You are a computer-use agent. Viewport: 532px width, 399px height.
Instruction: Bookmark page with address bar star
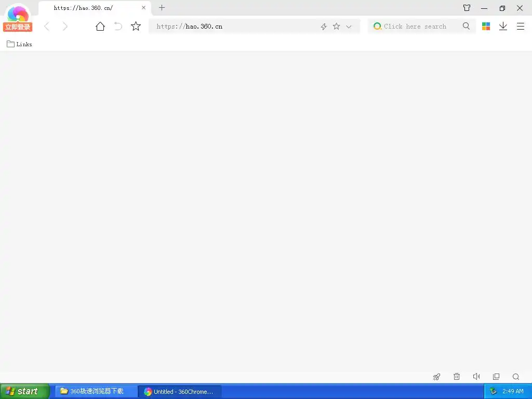click(336, 26)
